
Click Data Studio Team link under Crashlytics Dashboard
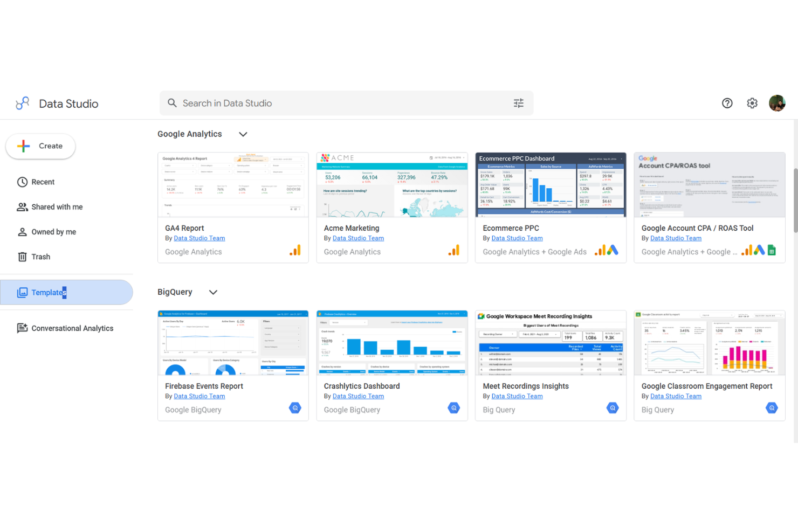tap(358, 396)
